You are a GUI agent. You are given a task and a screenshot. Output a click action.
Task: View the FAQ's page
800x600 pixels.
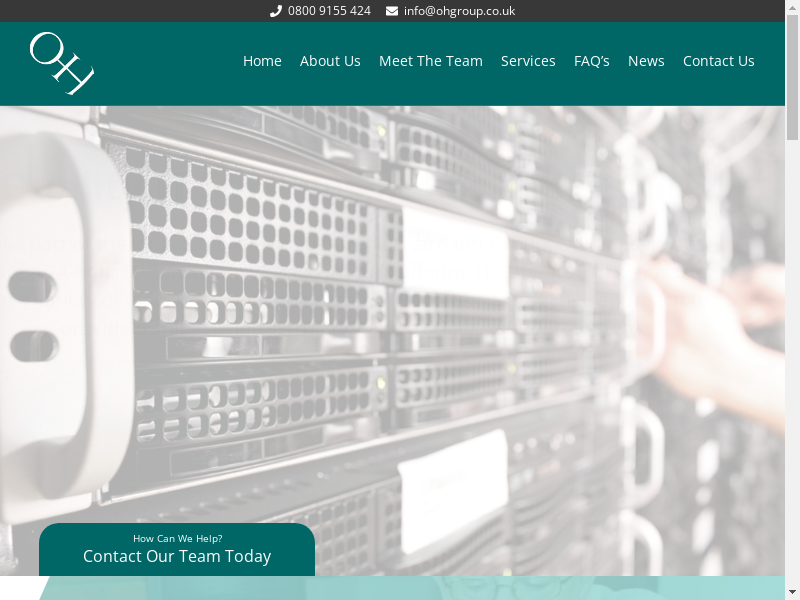(591, 61)
